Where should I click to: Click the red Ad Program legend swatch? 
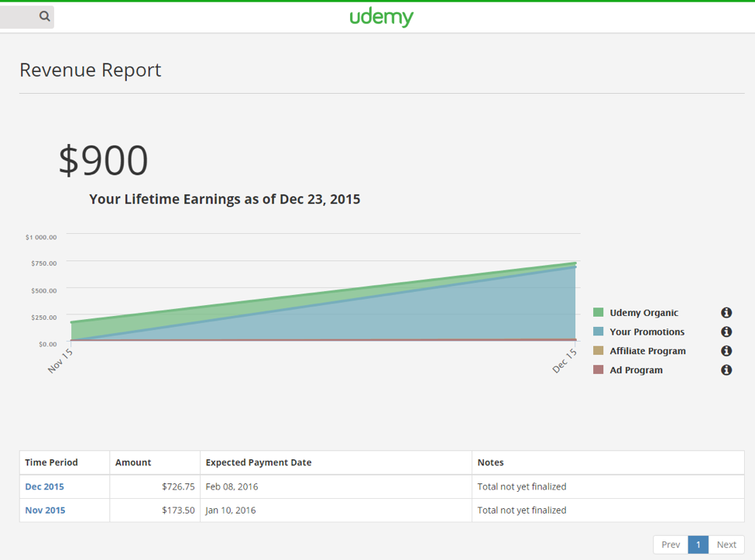598,370
